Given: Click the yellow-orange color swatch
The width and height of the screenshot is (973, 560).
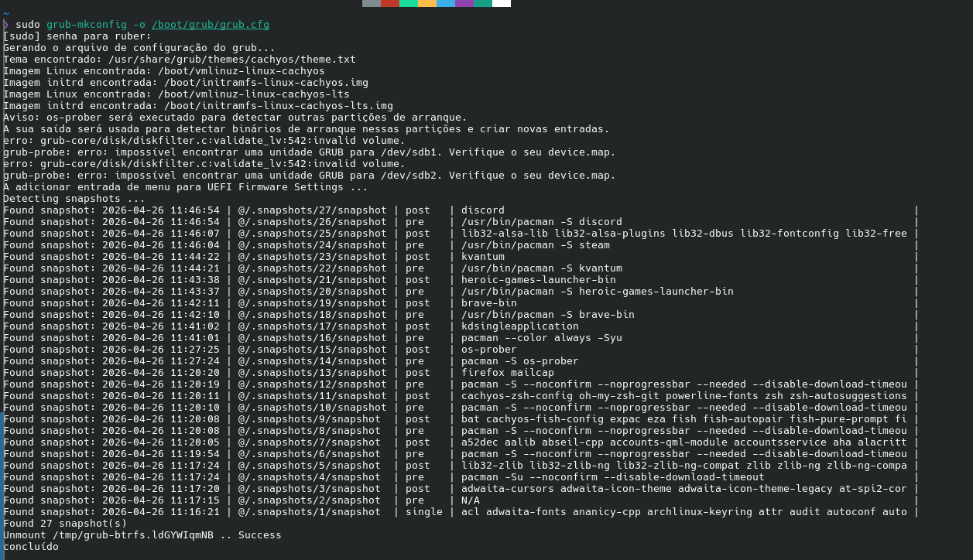Looking at the screenshot, I should [x=427, y=3].
